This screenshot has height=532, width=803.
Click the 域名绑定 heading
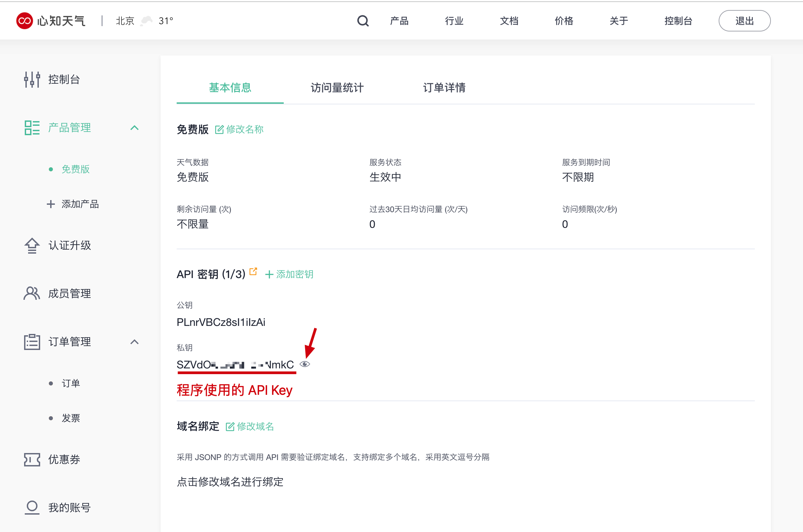click(x=198, y=426)
